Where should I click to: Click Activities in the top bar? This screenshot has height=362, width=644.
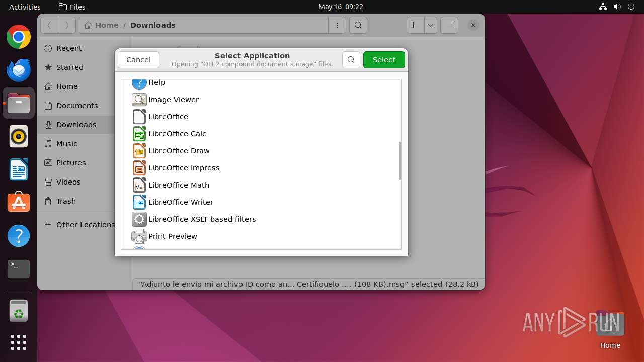(25, 7)
